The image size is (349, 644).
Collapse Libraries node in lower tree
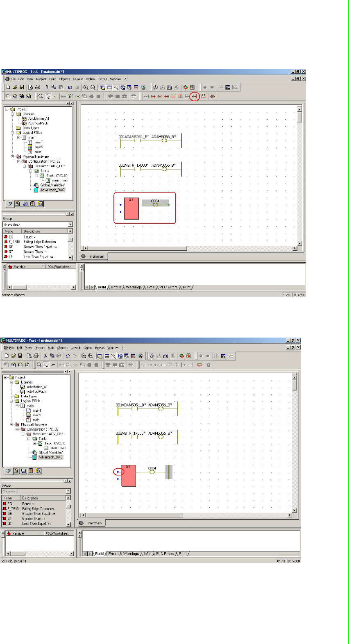point(11,382)
